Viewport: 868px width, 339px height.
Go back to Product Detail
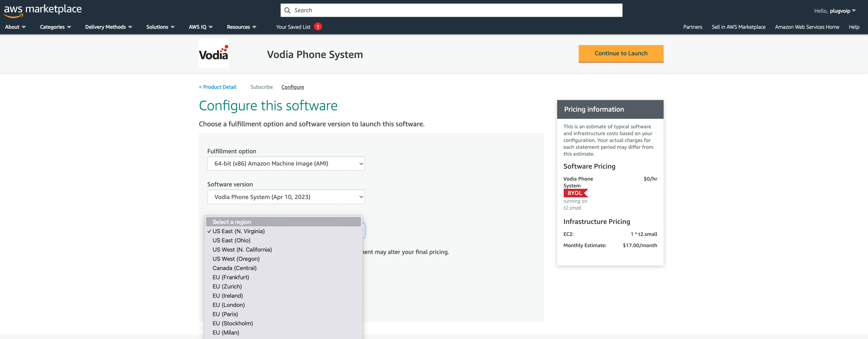pyautogui.click(x=218, y=87)
